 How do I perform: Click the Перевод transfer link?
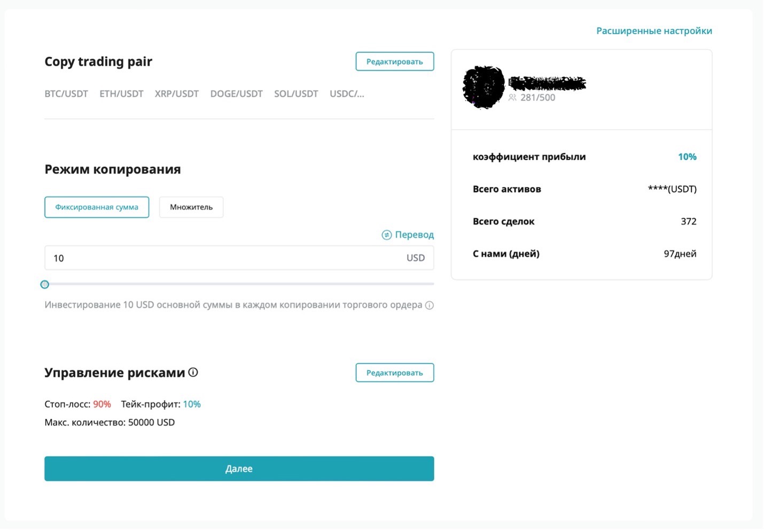tap(414, 235)
